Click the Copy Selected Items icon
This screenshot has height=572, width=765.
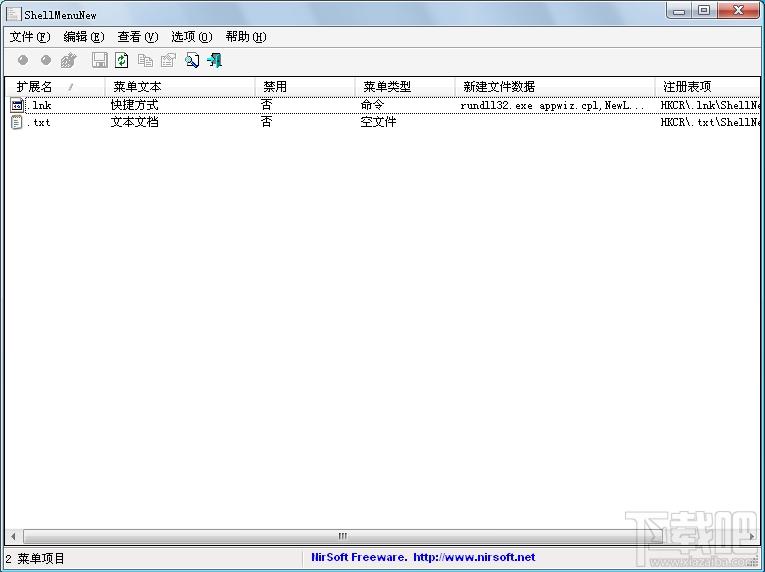[145, 61]
